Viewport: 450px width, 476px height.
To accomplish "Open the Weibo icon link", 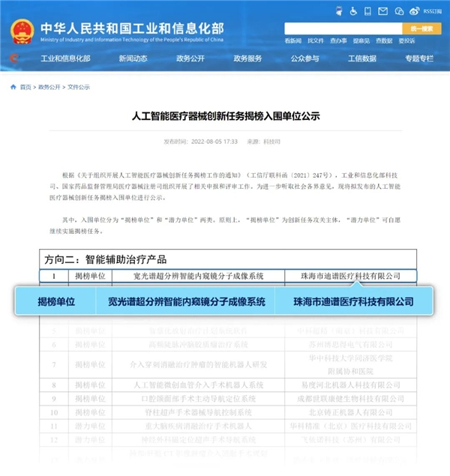I will click(414, 11).
